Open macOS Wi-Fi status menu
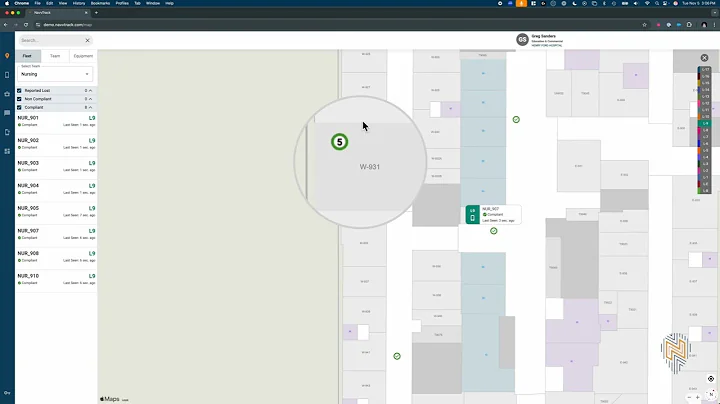This screenshot has height=404, width=720. (647, 3)
